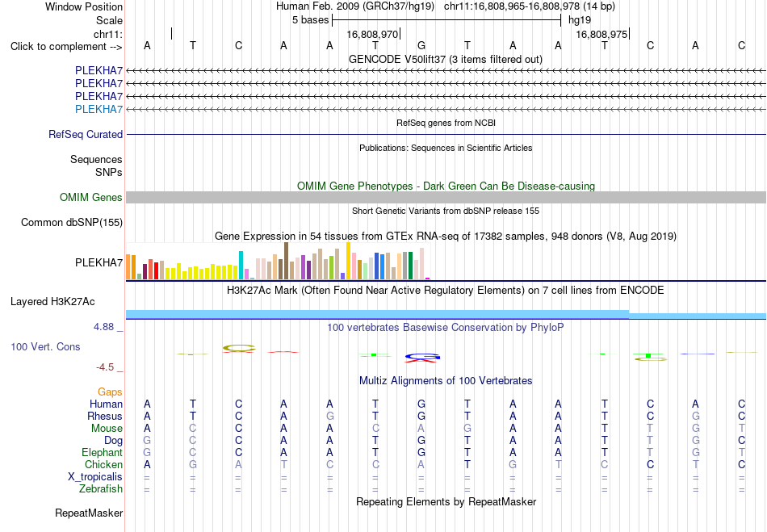Image resolution: width=767 pixels, height=532 pixels.
Task: Click the chr11: base position label
Action: coord(107,34)
